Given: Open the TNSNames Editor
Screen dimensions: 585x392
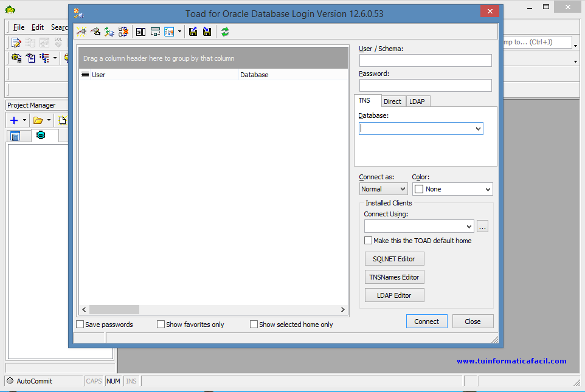Looking at the screenshot, I should [x=394, y=277].
